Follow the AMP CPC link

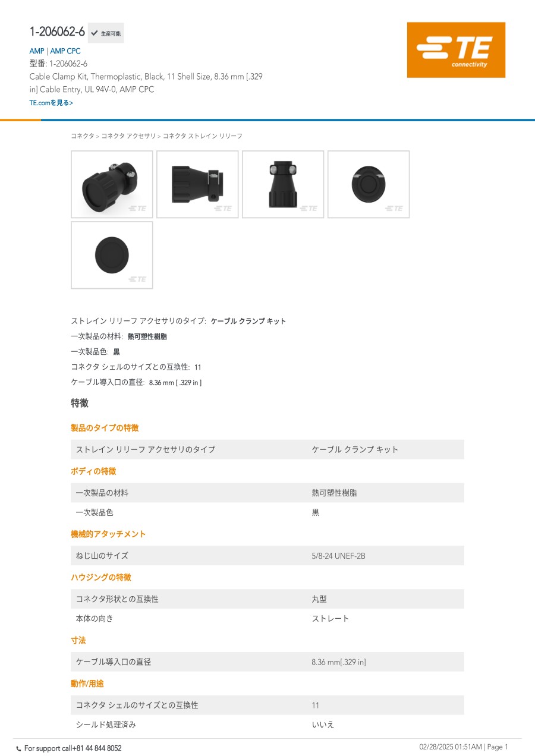tap(65, 51)
